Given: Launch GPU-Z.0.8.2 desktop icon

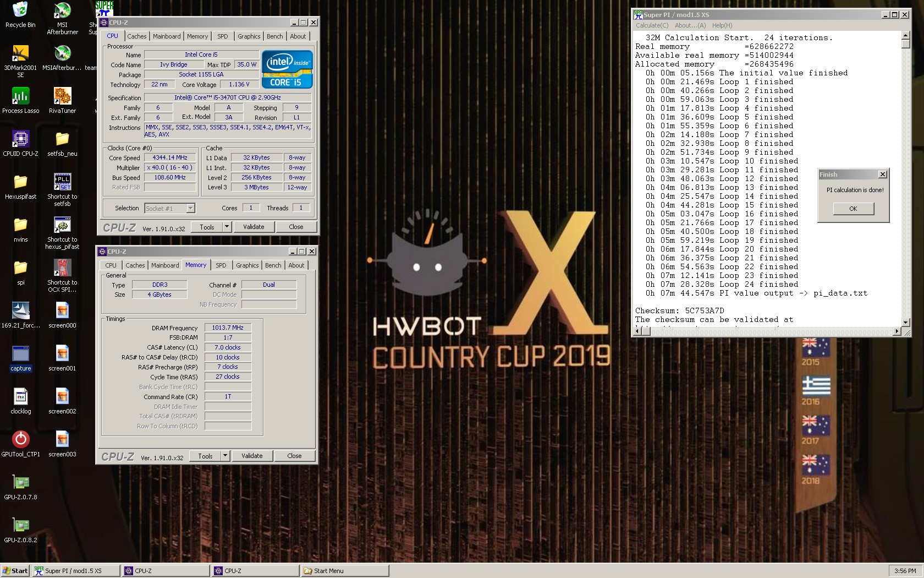Looking at the screenshot, I should coord(20,530).
